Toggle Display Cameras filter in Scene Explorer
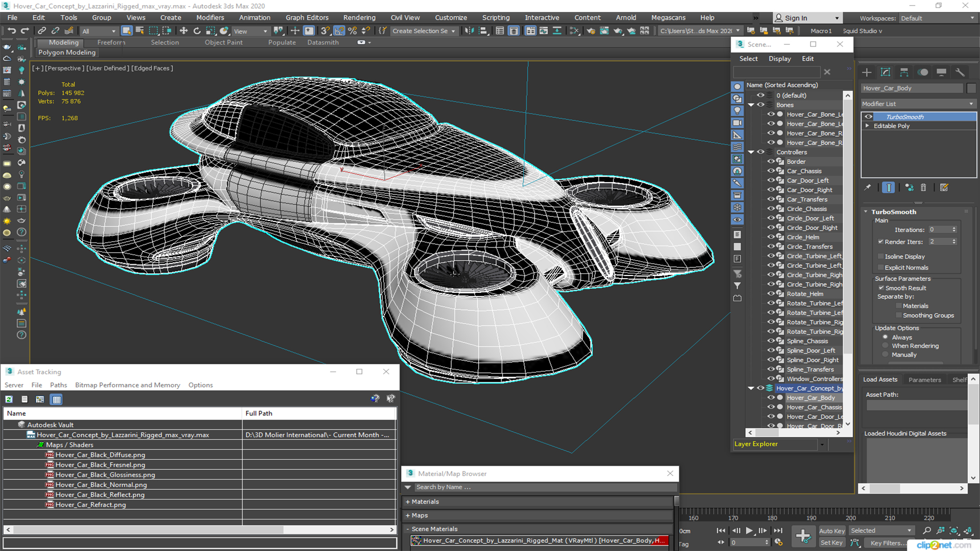 738,123
